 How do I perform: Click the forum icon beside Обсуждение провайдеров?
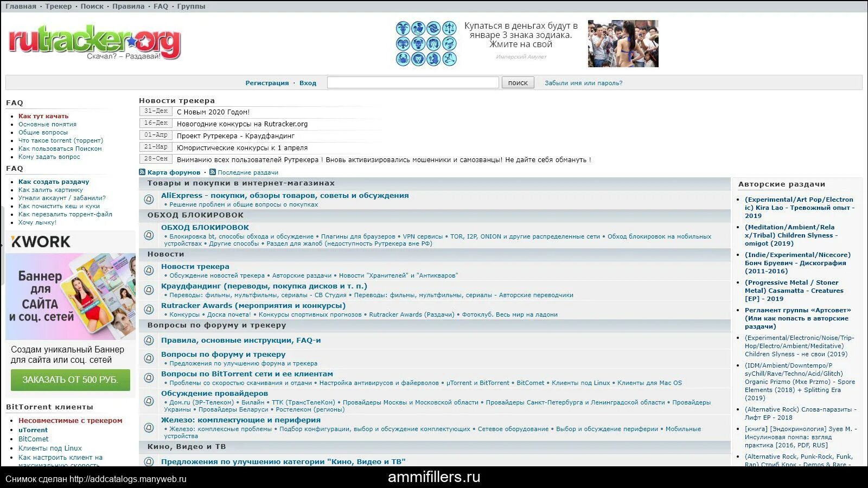pos(149,401)
